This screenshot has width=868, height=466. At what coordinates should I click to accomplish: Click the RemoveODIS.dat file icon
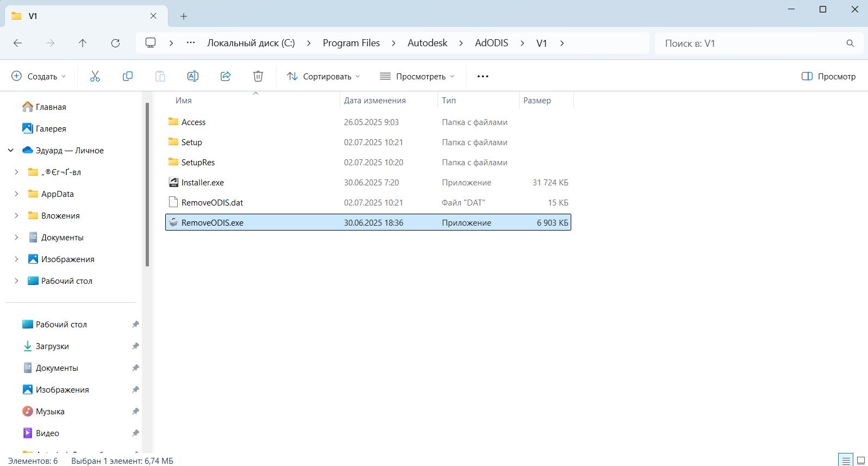point(173,202)
